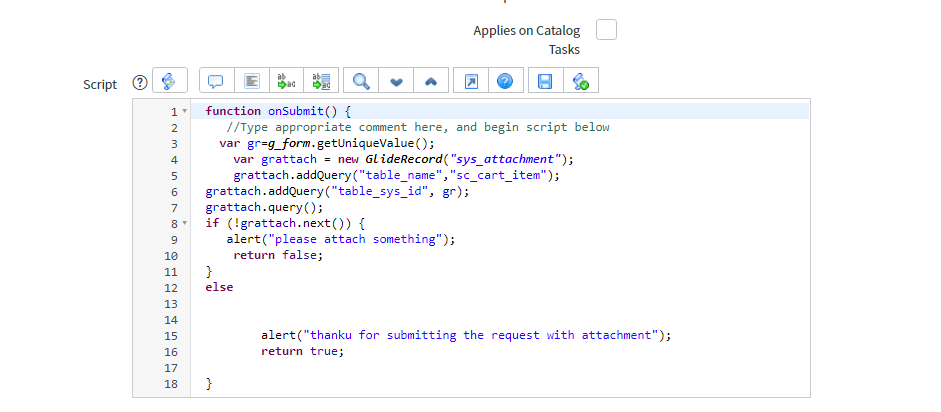Click the Find Next down arrow
This screenshot has width=941, height=412.
tap(396, 82)
